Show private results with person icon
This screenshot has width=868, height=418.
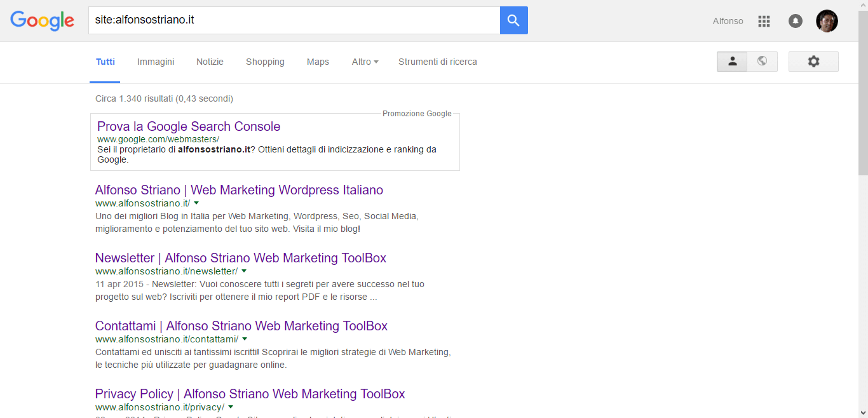point(732,62)
